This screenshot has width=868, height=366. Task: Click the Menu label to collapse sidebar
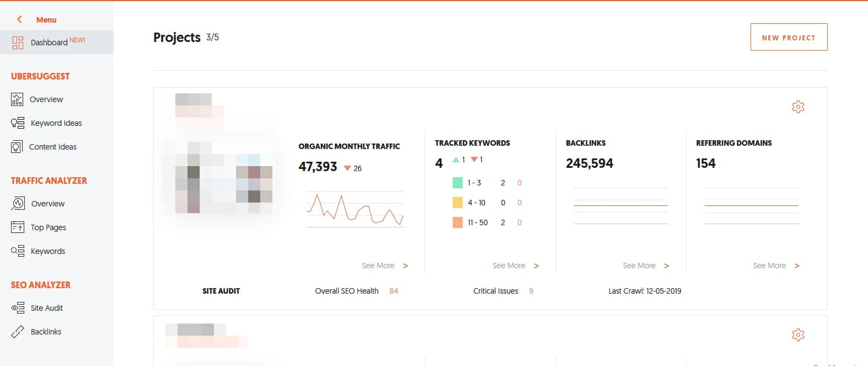(x=46, y=20)
